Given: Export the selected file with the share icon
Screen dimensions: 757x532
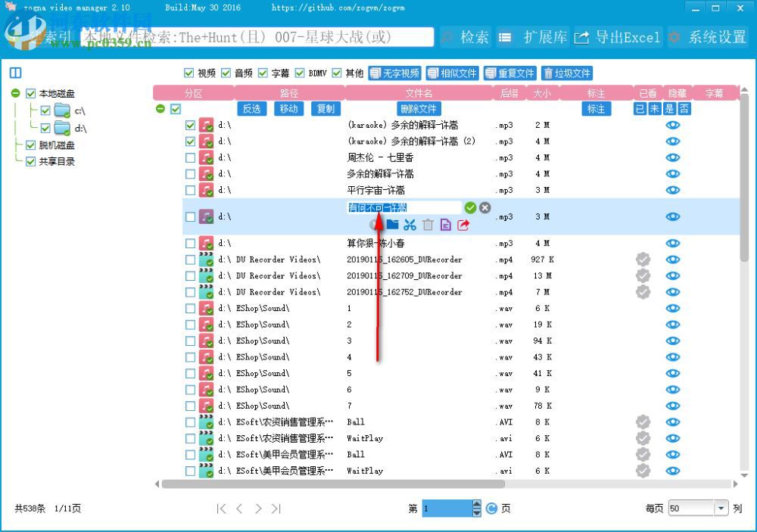Looking at the screenshot, I should (x=463, y=225).
